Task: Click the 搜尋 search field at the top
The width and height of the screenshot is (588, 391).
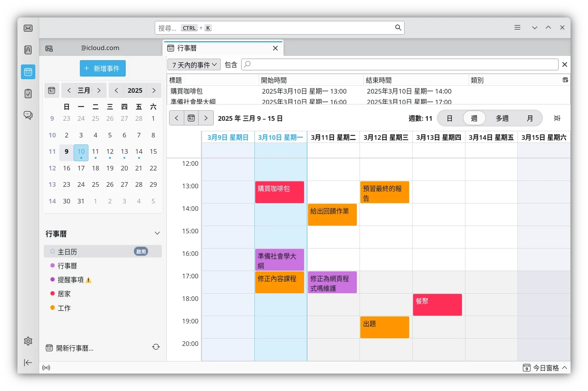Action: (279, 28)
